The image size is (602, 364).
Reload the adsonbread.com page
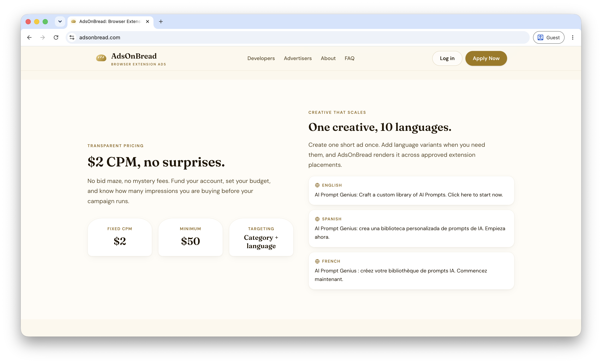56,37
